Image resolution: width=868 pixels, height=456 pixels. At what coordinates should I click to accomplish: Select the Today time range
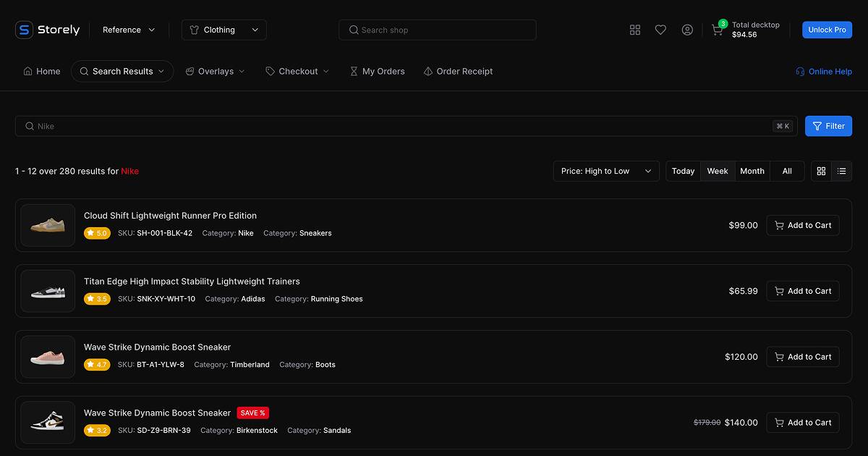[683, 171]
